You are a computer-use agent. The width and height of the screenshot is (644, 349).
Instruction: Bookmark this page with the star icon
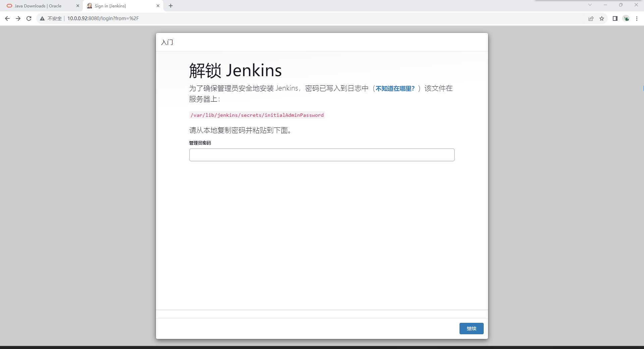point(602,18)
